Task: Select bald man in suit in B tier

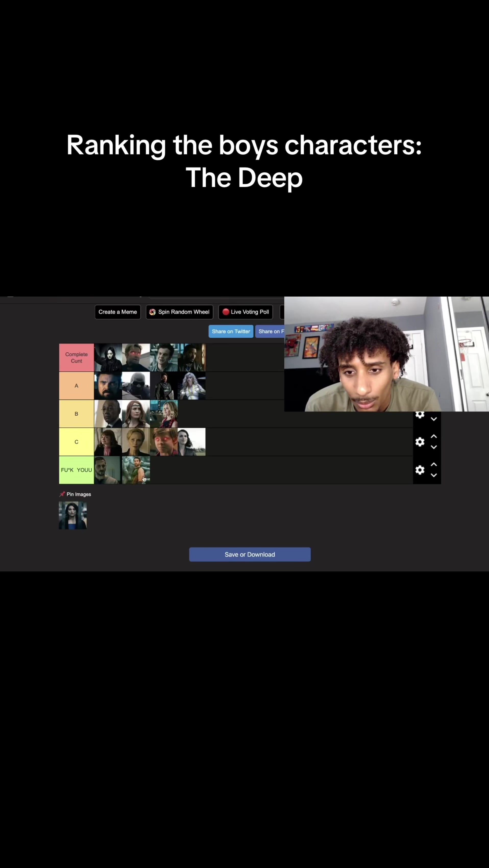Action: [x=108, y=414]
